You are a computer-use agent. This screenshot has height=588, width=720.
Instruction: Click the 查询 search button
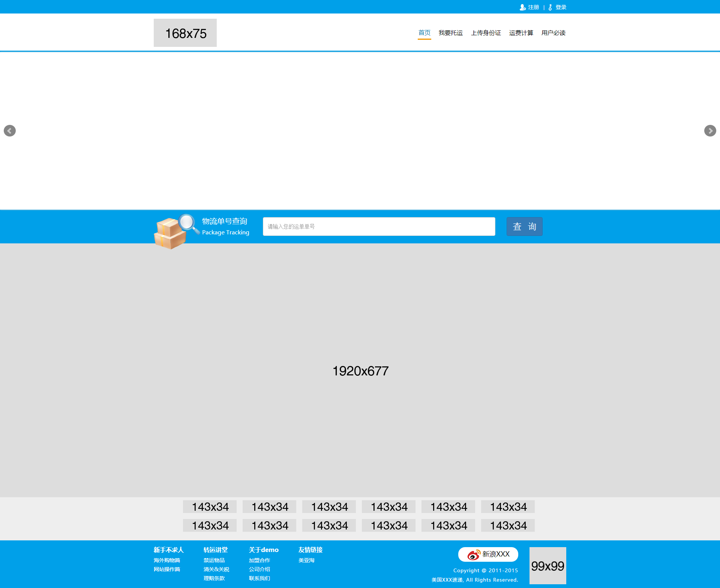524,226
